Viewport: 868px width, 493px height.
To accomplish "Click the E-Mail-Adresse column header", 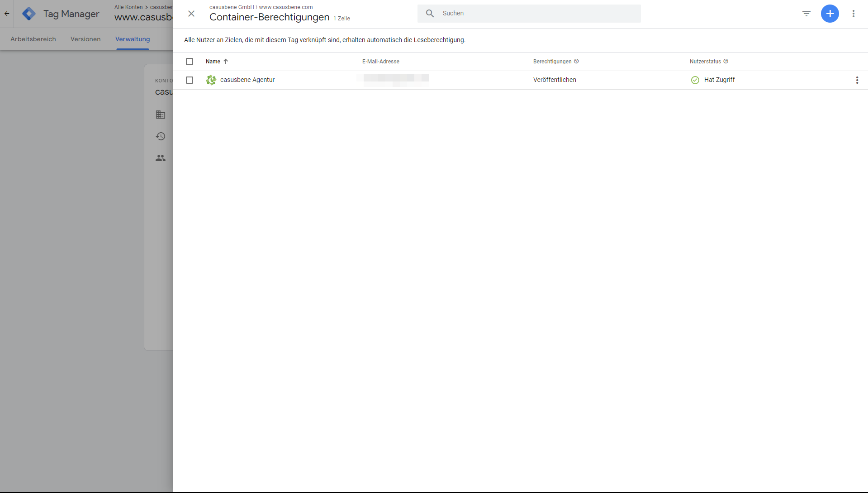I will [x=380, y=62].
